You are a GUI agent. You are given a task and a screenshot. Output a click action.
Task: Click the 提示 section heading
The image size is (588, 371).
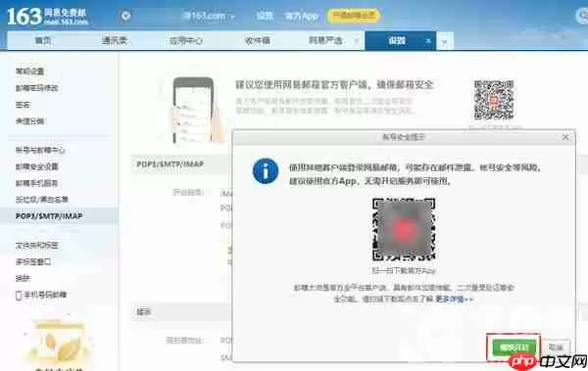pos(144,312)
